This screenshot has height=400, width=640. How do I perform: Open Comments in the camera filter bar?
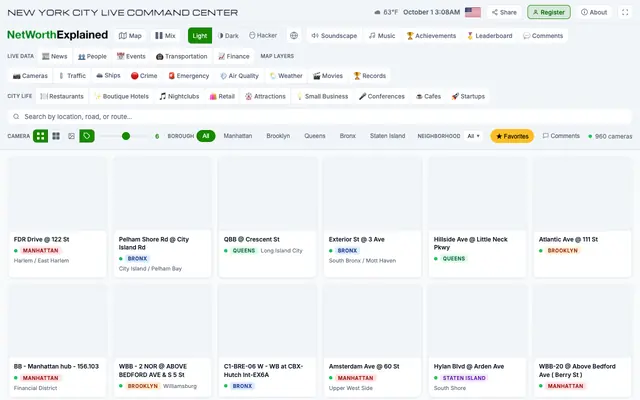[x=561, y=136]
